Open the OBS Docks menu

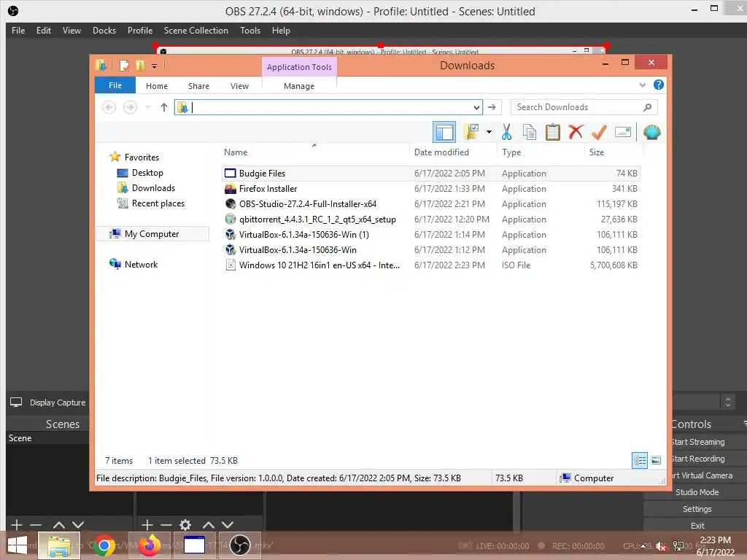pos(104,31)
